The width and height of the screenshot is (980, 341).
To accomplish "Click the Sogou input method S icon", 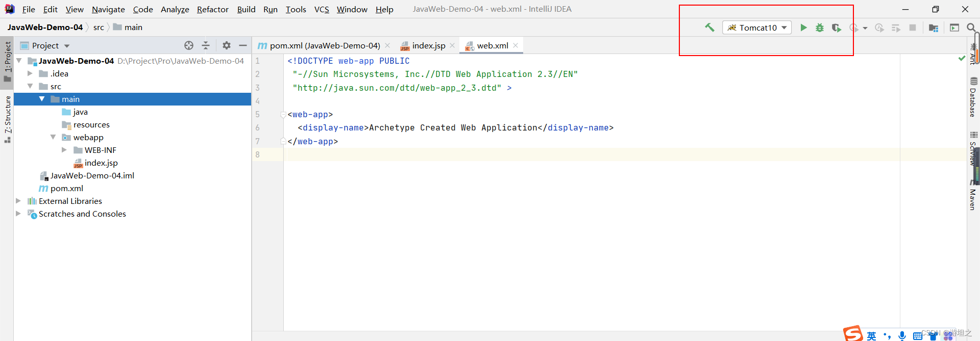I will [852, 334].
